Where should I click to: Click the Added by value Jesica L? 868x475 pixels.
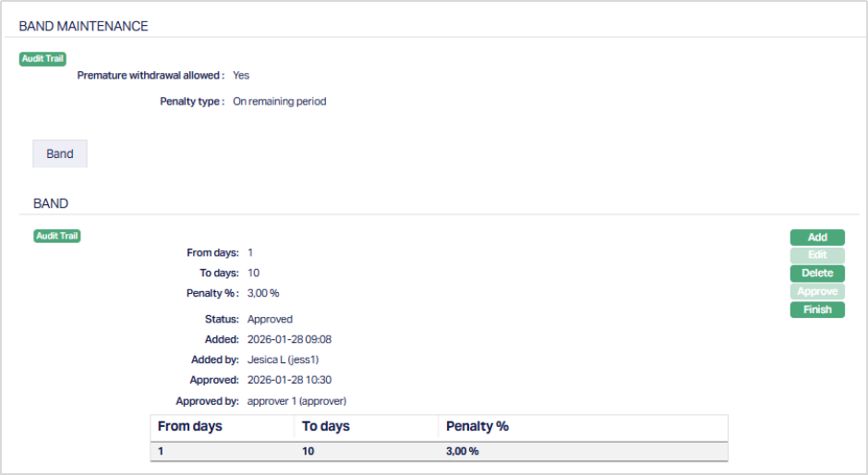[289, 359]
